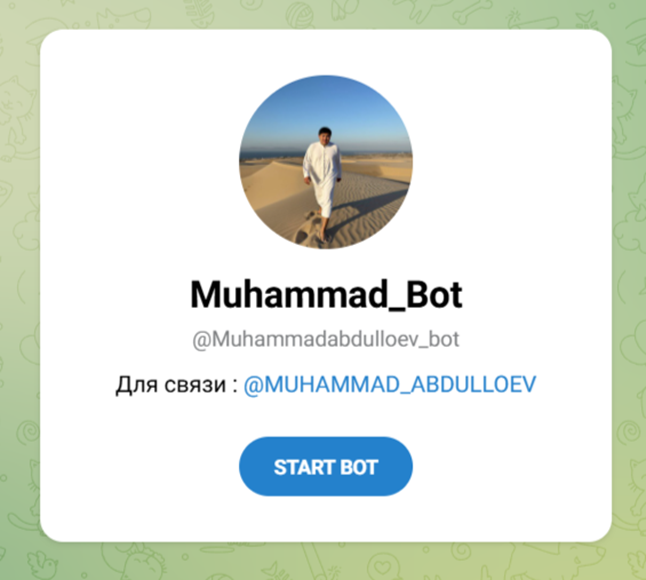Click the word BOT on blue button

coord(359,468)
